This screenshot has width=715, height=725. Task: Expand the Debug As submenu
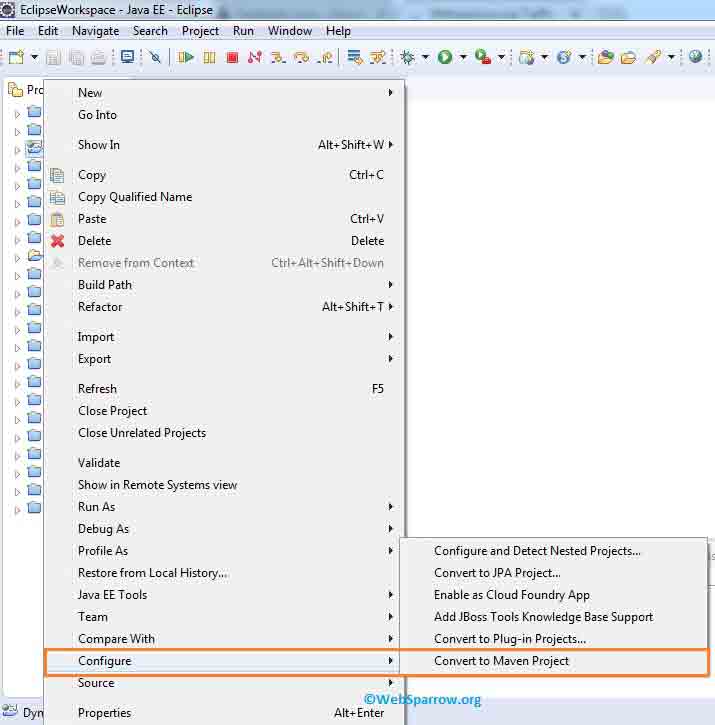[x=224, y=528]
